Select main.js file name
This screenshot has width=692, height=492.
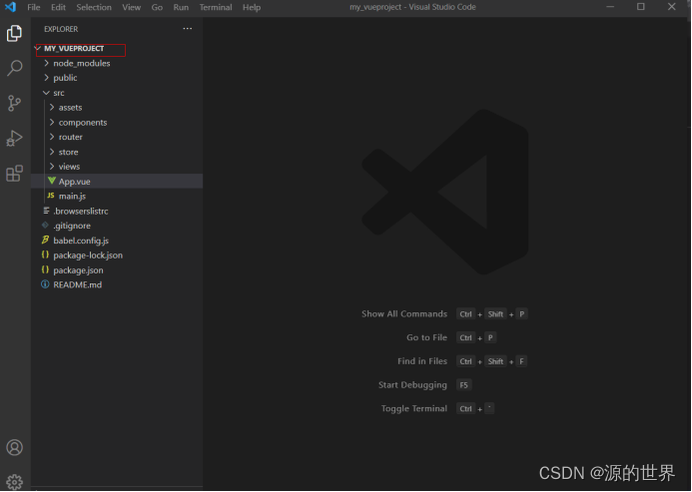point(72,196)
